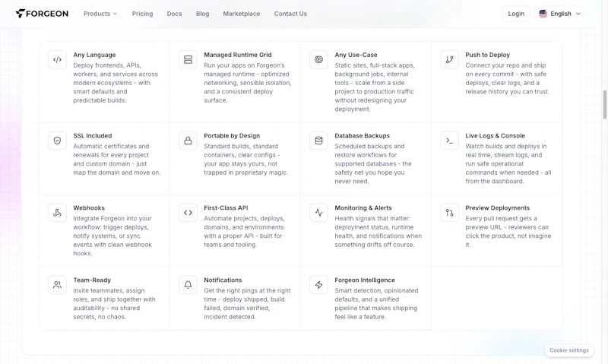
Task: Click the Monitoring & Alerts pulse icon
Action: (x=318, y=213)
